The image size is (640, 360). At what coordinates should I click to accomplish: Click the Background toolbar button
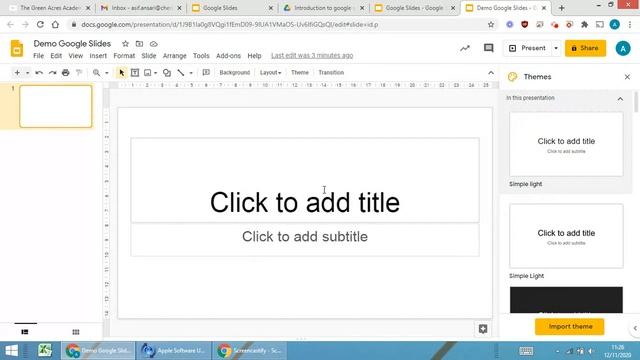[235, 73]
